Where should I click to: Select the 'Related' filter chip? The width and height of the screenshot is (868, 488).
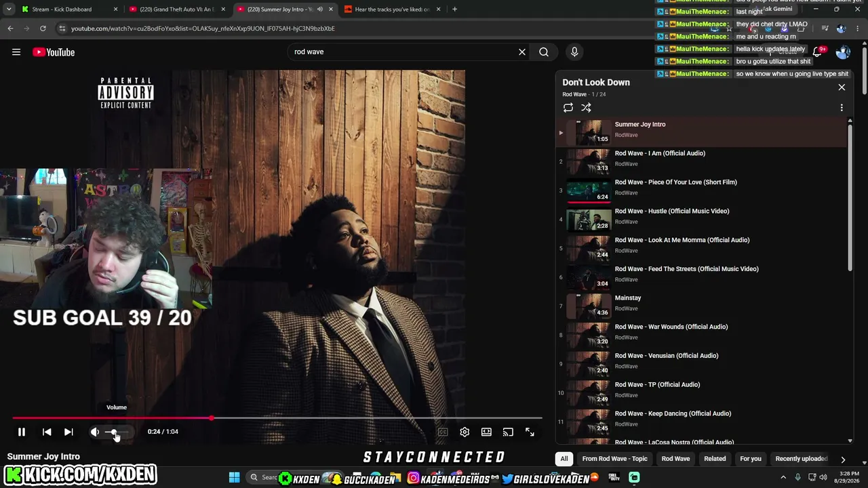pyautogui.click(x=715, y=459)
